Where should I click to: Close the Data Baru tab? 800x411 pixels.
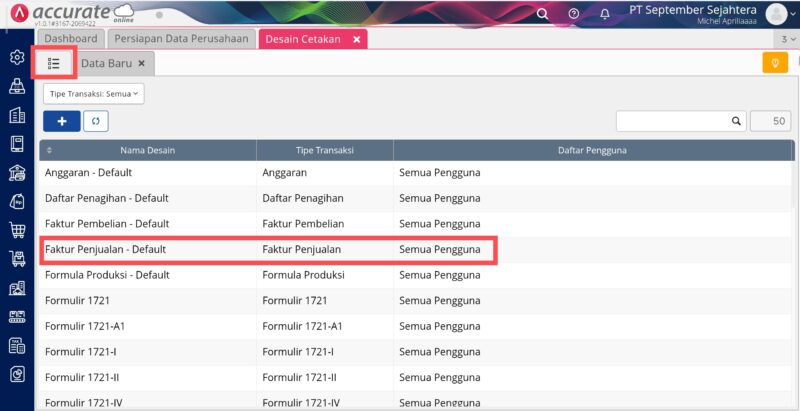coord(142,63)
